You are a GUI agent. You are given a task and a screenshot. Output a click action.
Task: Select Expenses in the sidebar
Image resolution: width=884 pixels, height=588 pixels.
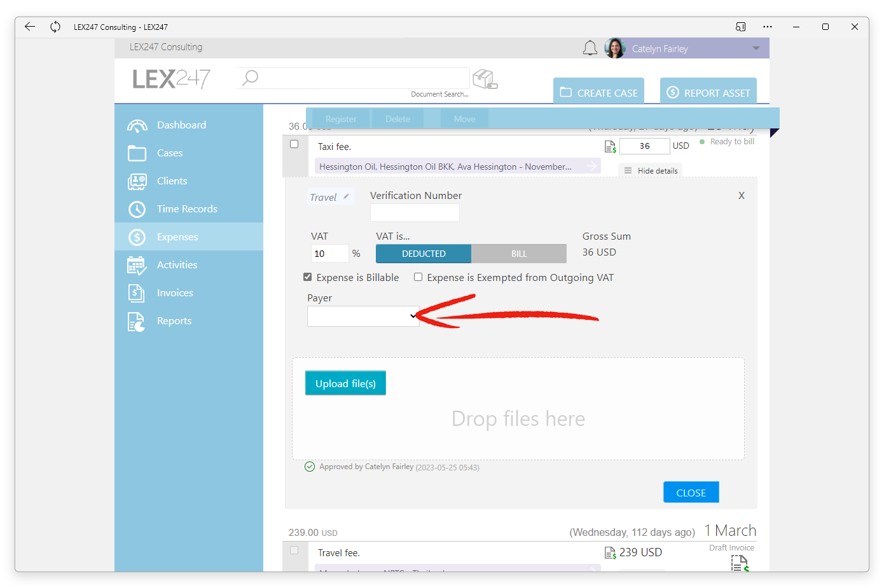[x=188, y=237]
